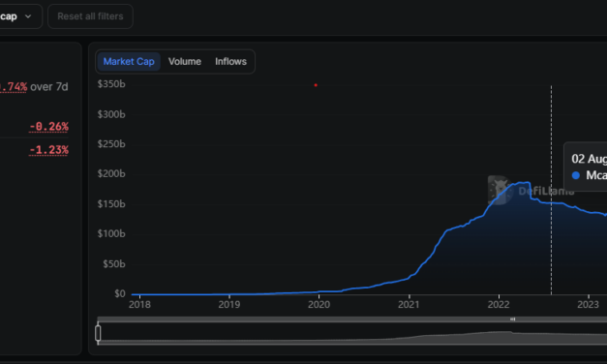607x364 pixels.
Task: Click the $250b y-axis label
Action: 111,144
